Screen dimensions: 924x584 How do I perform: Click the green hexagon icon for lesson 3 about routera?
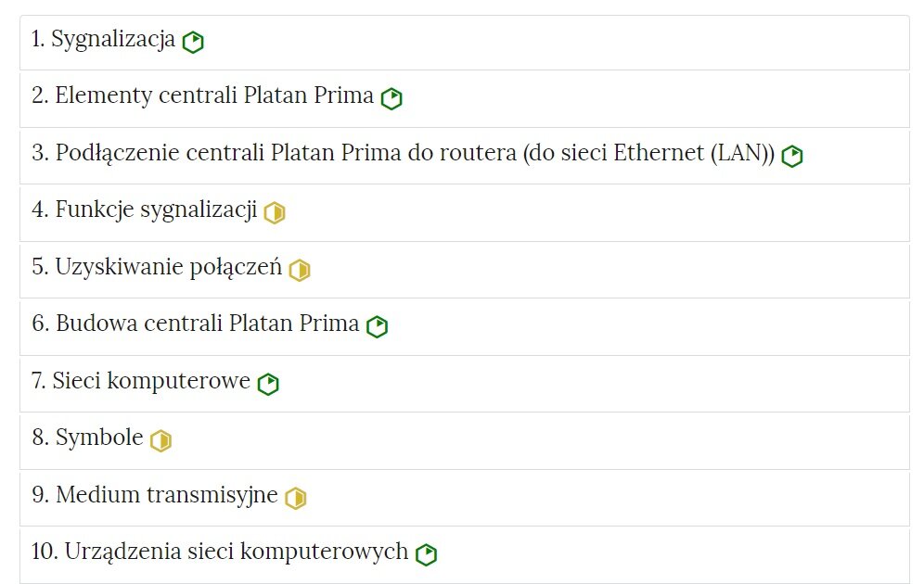pyautogui.click(x=791, y=156)
